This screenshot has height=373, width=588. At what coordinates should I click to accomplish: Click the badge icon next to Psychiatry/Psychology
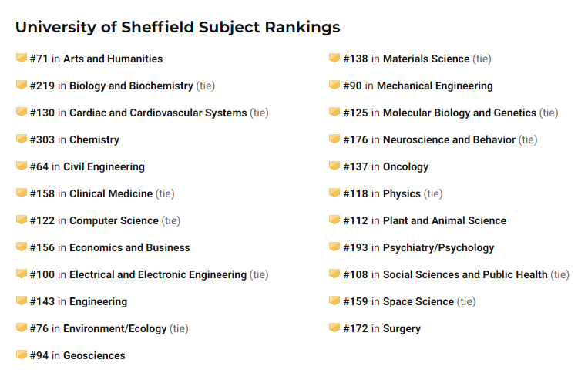coord(334,247)
